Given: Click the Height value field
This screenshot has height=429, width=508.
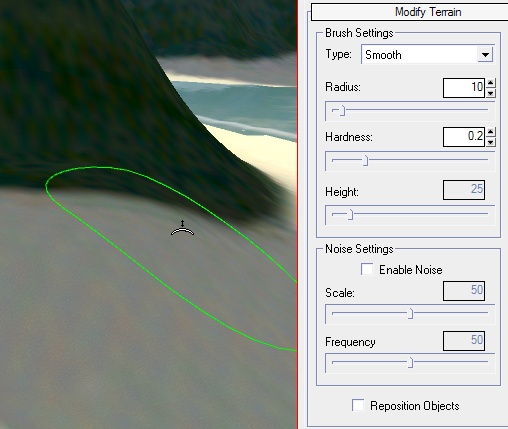Looking at the screenshot, I should click(x=464, y=190).
